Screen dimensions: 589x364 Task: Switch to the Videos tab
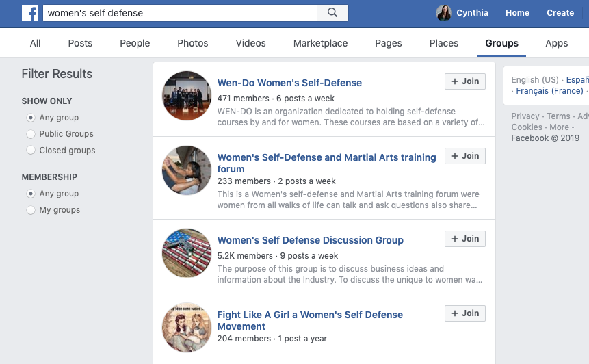[250, 43]
